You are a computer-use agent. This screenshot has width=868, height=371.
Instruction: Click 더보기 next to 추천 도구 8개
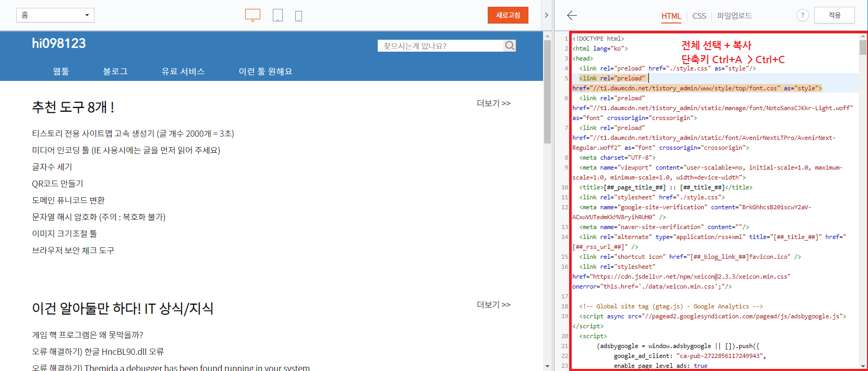coord(493,103)
